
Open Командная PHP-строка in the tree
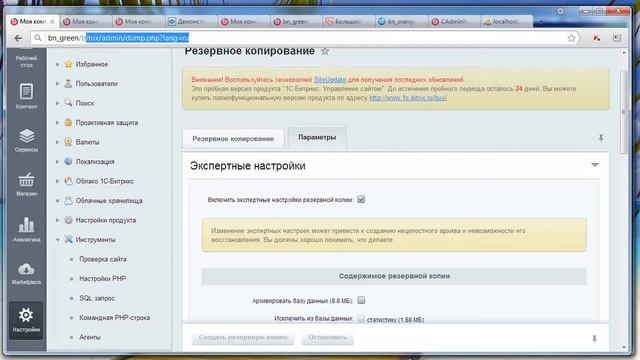(114, 318)
